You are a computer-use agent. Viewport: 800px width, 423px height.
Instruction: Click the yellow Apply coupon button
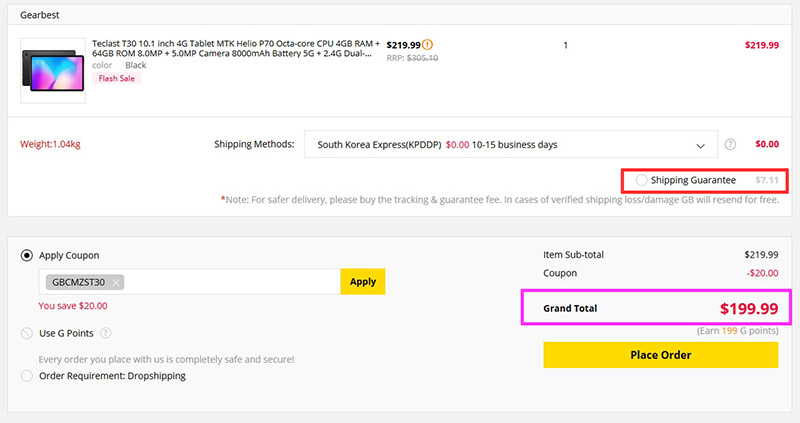pos(363,282)
